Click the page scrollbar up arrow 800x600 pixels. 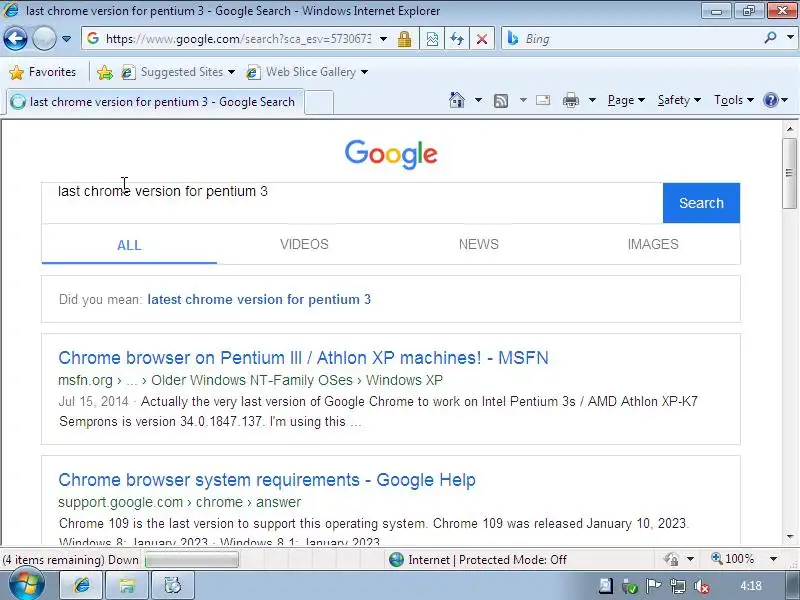pos(790,129)
